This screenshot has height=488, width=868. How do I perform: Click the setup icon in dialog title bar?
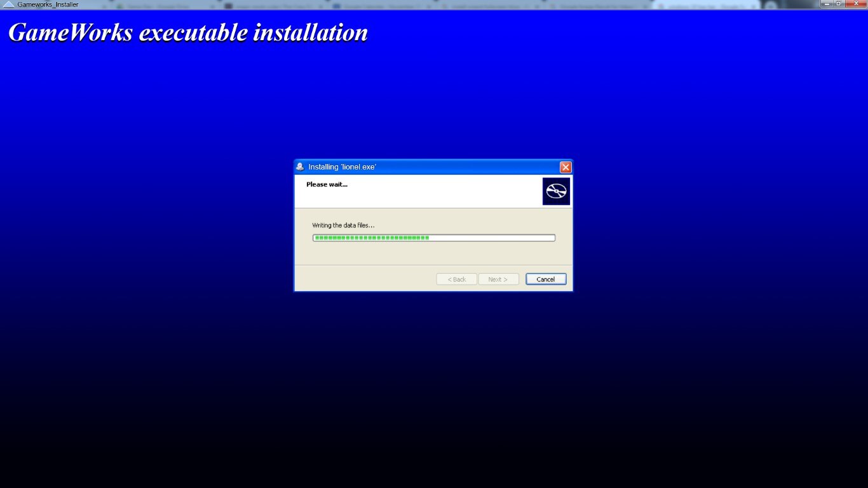click(x=300, y=167)
